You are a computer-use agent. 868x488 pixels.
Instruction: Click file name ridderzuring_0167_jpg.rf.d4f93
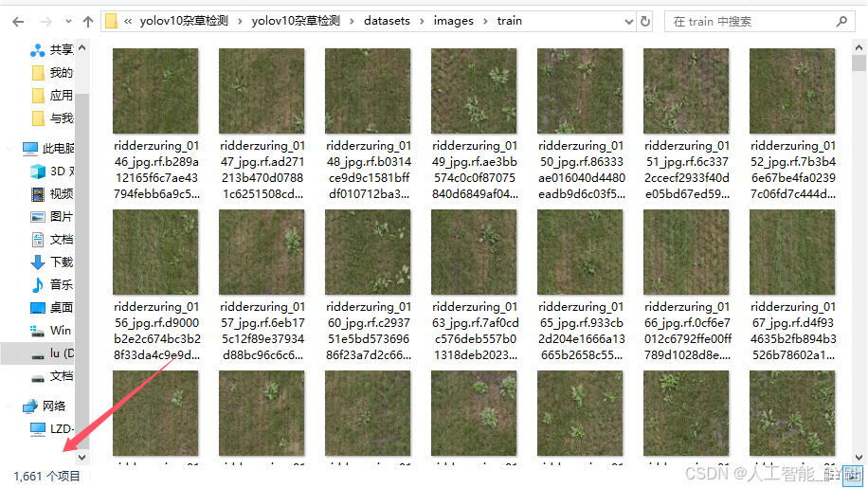pos(793,331)
